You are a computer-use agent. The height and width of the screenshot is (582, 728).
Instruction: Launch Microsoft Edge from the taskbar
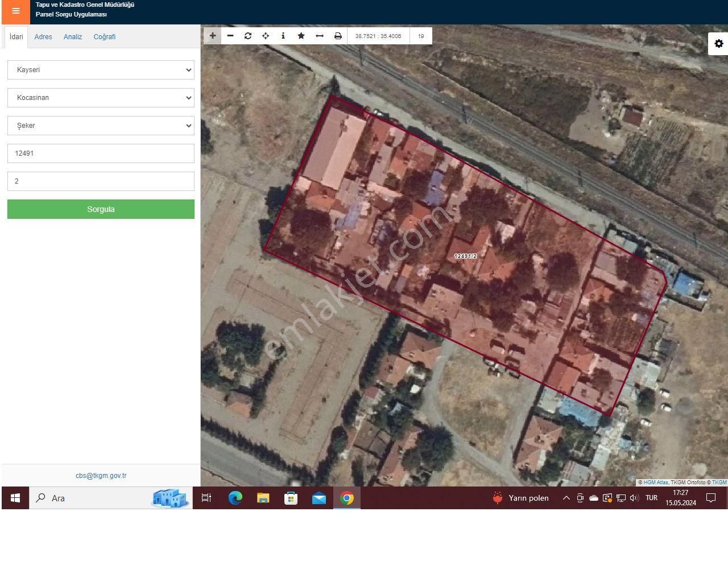(x=235, y=498)
